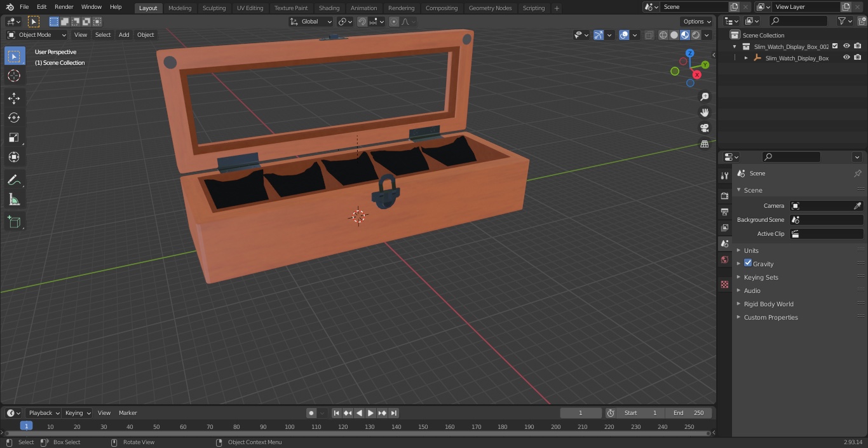Select the Transform tool
Viewport: 868px width, 448px height.
click(x=14, y=157)
